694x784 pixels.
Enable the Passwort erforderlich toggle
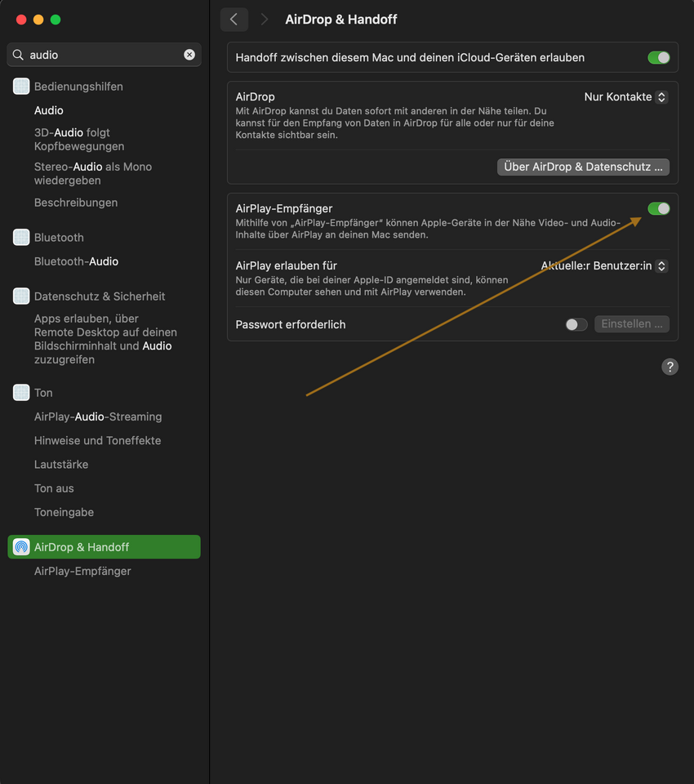click(x=576, y=324)
